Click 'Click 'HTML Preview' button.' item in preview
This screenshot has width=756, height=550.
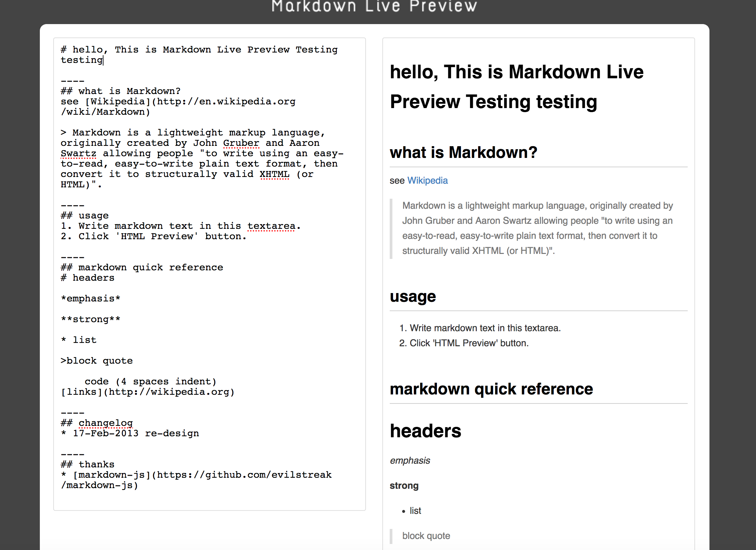tap(469, 343)
